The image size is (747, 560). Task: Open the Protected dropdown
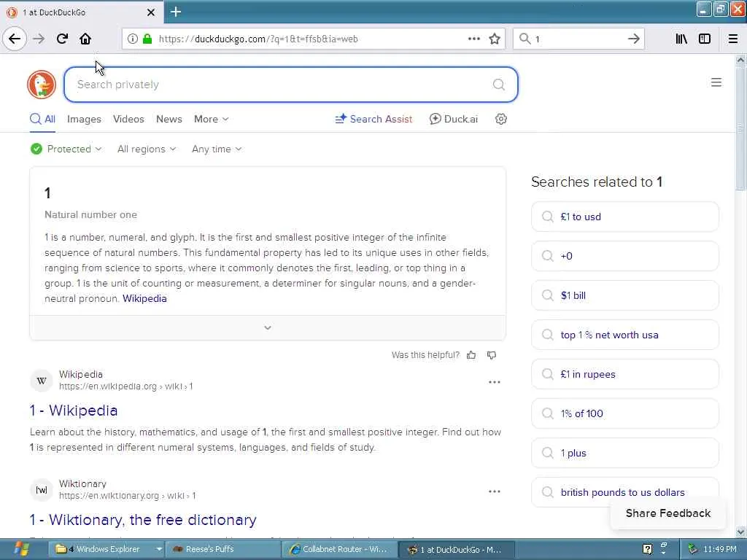[x=66, y=149]
